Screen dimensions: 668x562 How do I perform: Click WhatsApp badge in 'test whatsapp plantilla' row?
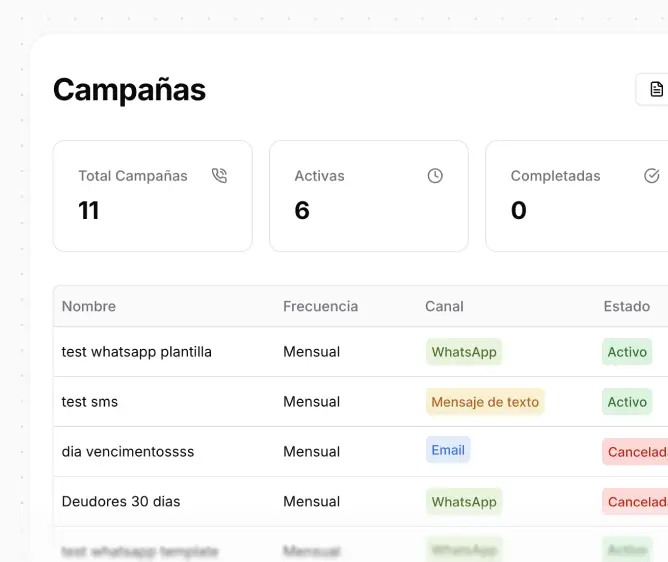(464, 352)
